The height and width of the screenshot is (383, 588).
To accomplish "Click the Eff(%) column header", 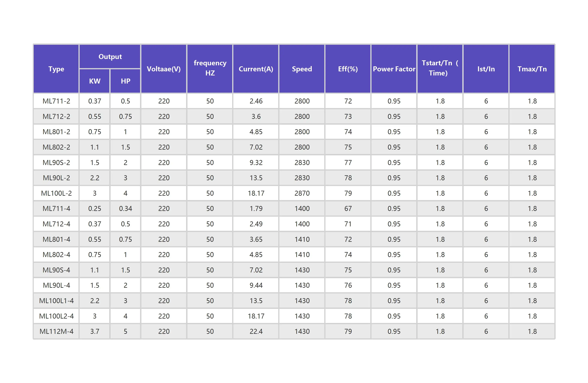I will click(348, 69).
